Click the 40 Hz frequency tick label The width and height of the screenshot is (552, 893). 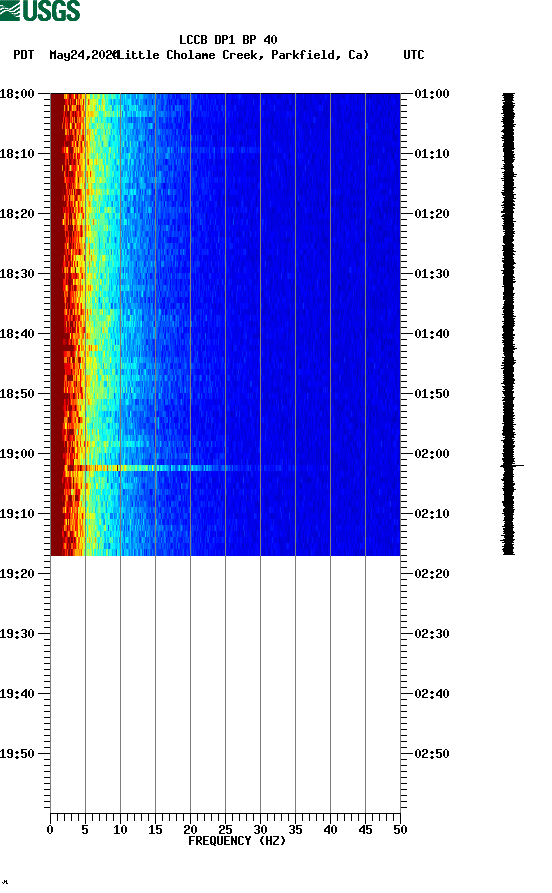(330, 830)
